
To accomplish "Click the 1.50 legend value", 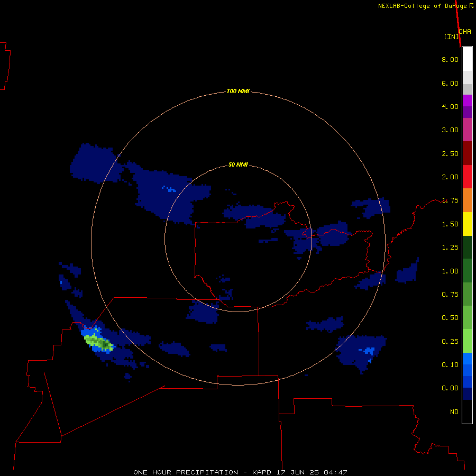I will click(450, 224).
